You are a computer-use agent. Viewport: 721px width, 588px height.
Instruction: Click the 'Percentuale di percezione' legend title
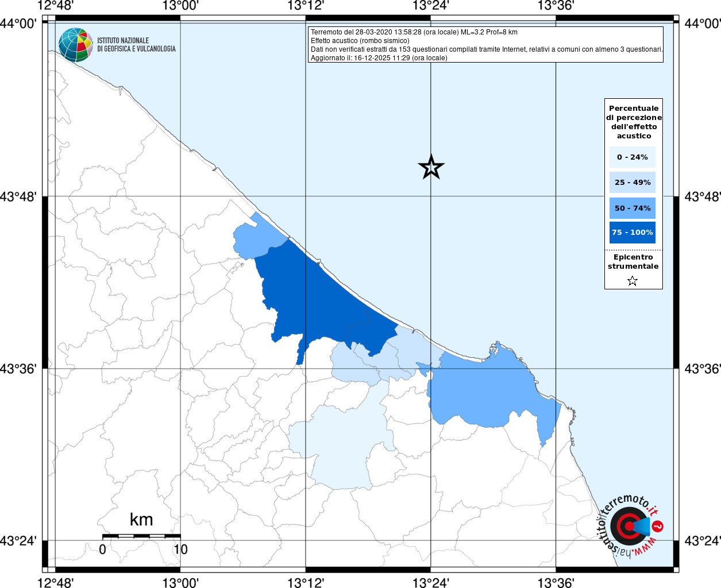coord(633,122)
